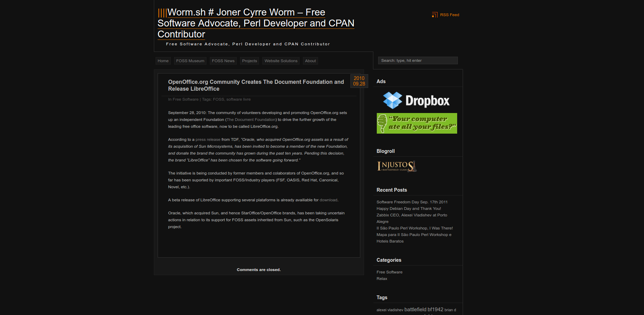Click the LibreOffice beta download link
The height and width of the screenshot is (315, 644).
tap(328, 200)
